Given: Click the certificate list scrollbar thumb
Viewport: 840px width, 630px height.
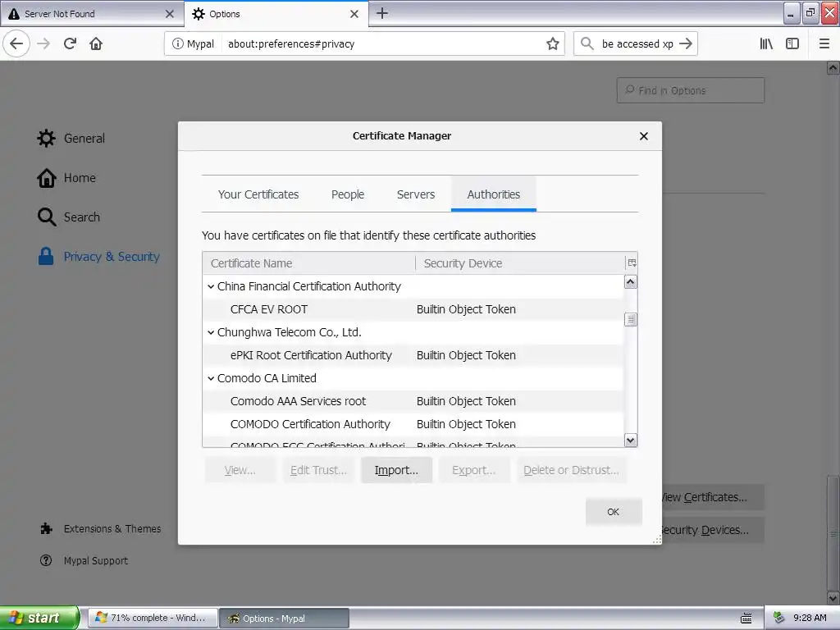Looking at the screenshot, I should [631, 319].
